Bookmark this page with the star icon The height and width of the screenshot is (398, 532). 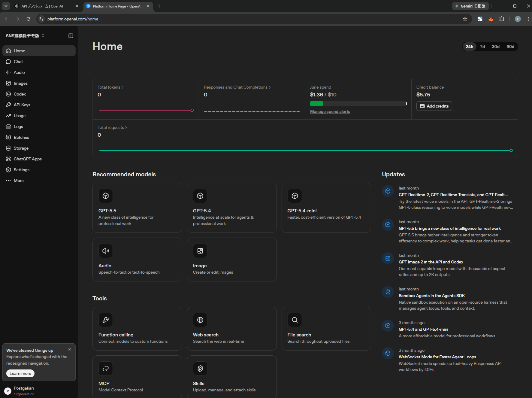pos(465,19)
